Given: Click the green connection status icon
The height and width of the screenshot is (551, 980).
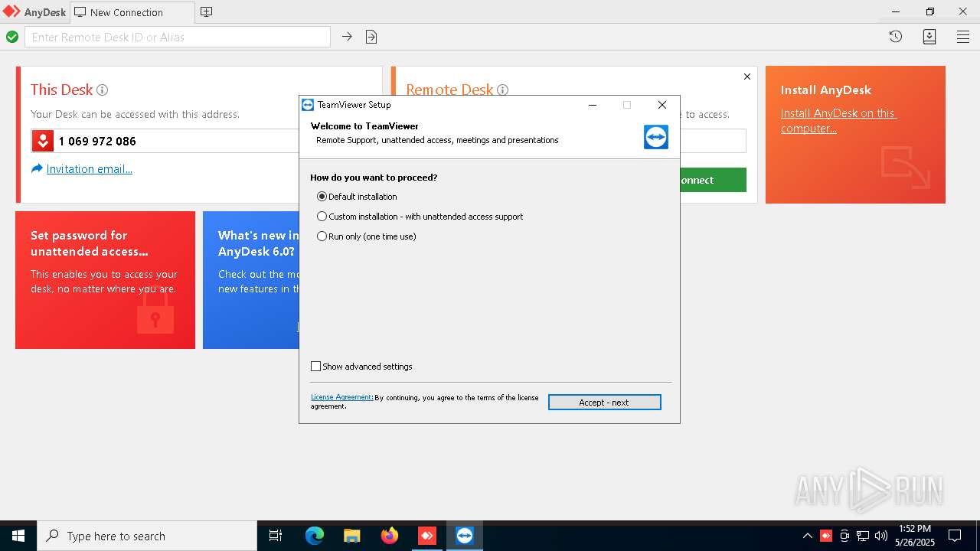Looking at the screenshot, I should 12,37.
